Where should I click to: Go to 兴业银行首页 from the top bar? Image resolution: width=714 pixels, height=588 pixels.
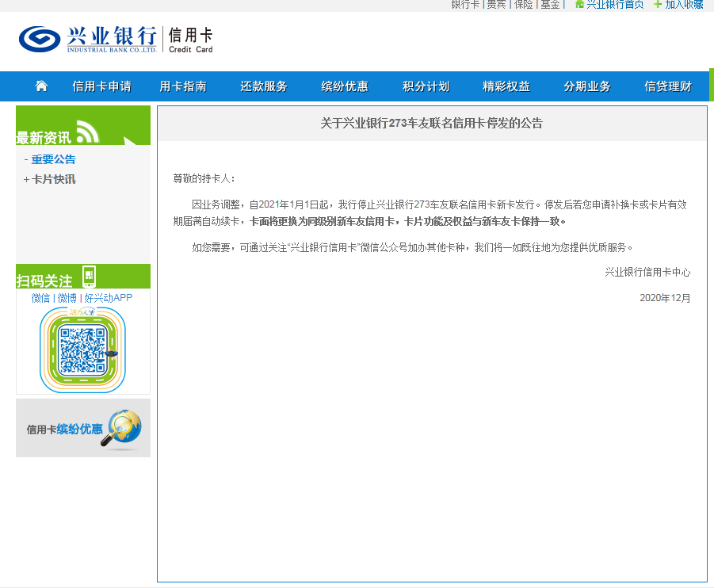coord(615,5)
